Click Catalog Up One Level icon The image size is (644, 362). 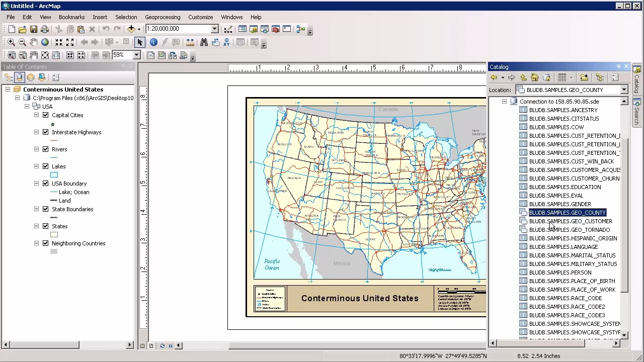[523, 77]
